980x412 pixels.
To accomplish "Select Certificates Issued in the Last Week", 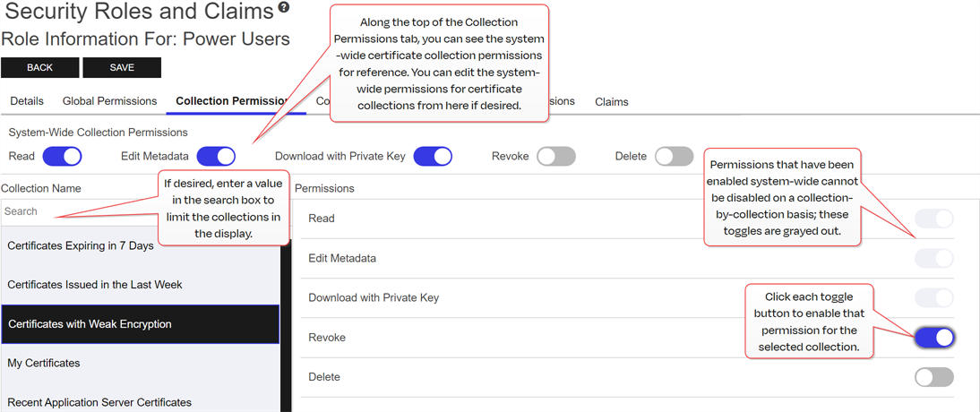I will 95,285.
